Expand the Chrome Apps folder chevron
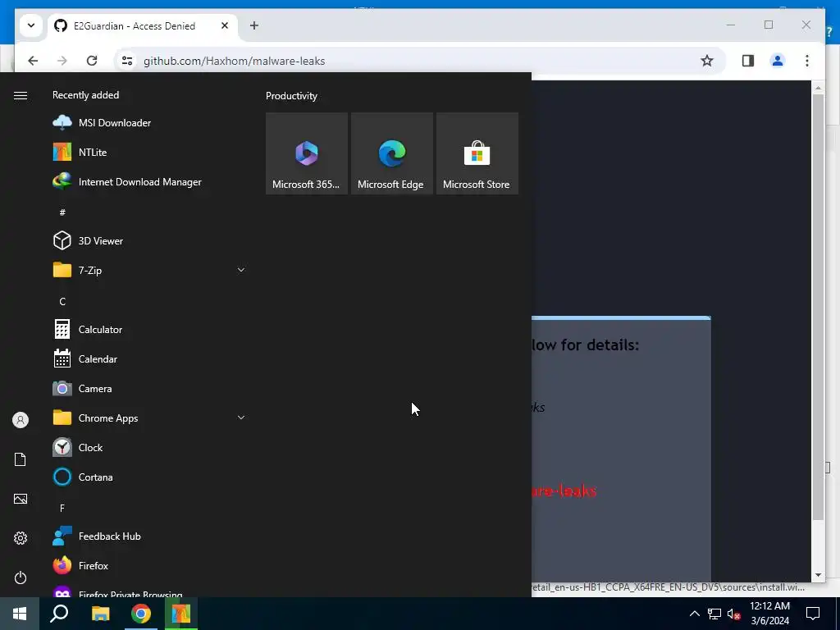This screenshot has height=630, width=840. (241, 418)
